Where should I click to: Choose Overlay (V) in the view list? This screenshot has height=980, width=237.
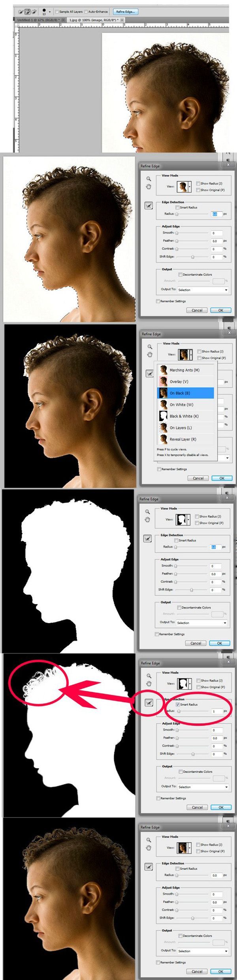click(x=186, y=381)
